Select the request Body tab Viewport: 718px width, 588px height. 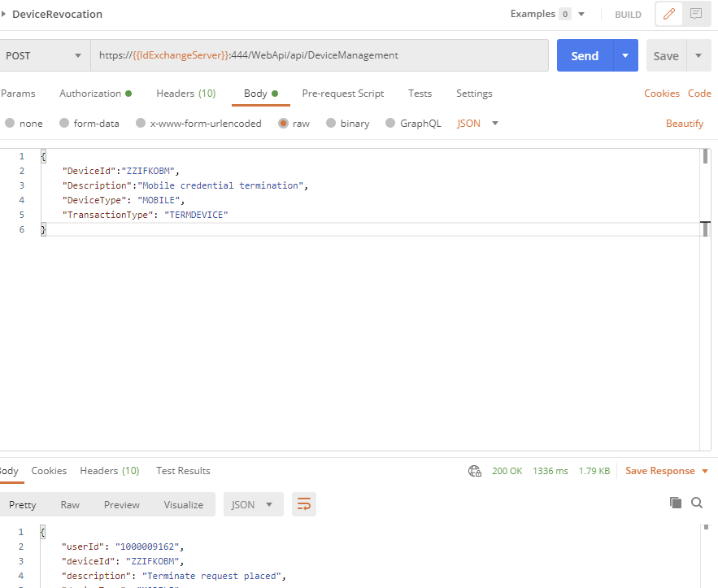tap(260, 94)
